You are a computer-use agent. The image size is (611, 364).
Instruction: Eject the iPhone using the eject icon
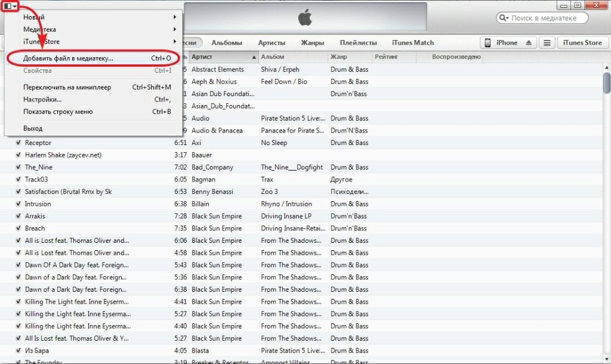pos(528,43)
